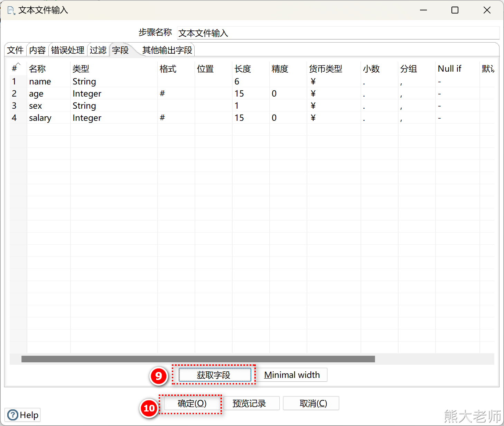This screenshot has height=426, width=504.
Task: Click the 分组 column header
Action: click(x=417, y=69)
